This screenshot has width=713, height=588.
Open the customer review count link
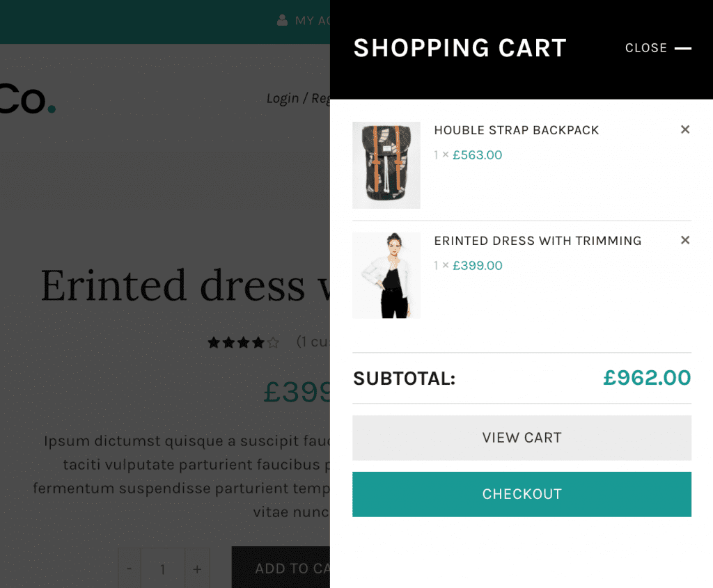pyautogui.click(x=313, y=342)
